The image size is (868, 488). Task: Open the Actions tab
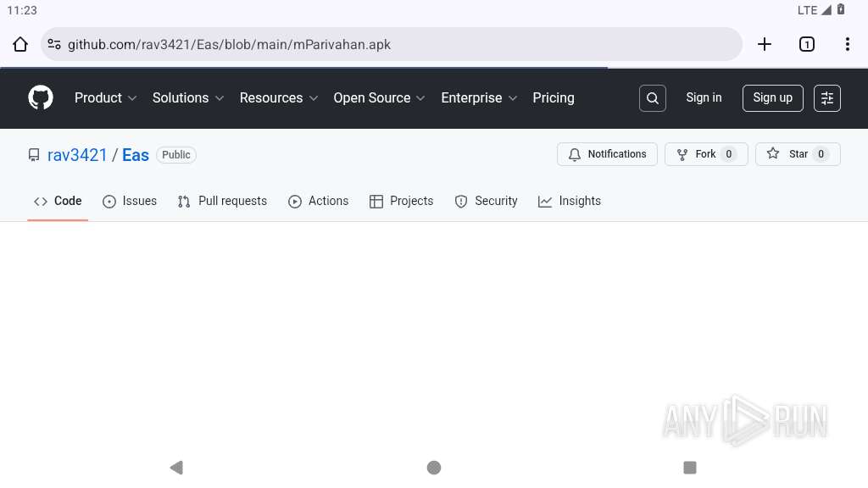click(x=319, y=201)
